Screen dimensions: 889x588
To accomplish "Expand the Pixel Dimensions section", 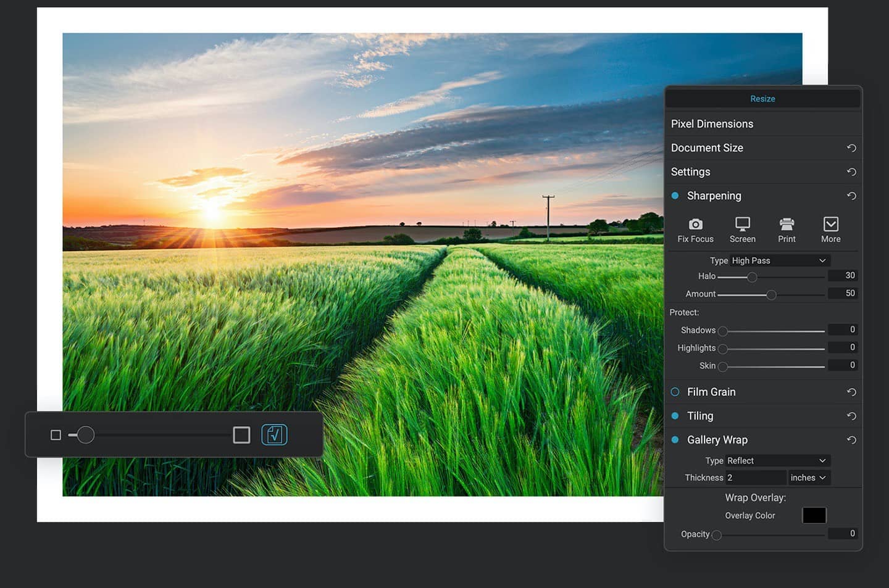I will pos(712,124).
